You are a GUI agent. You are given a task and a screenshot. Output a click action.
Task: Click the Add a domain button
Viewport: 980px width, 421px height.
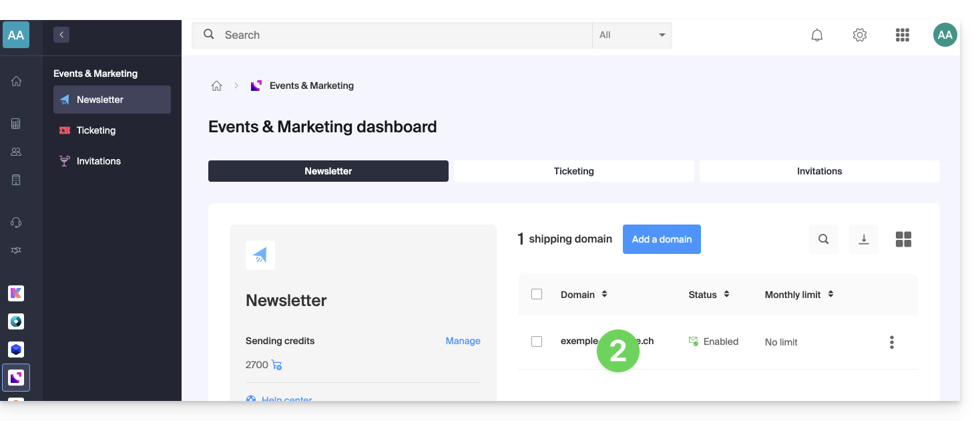tap(662, 239)
